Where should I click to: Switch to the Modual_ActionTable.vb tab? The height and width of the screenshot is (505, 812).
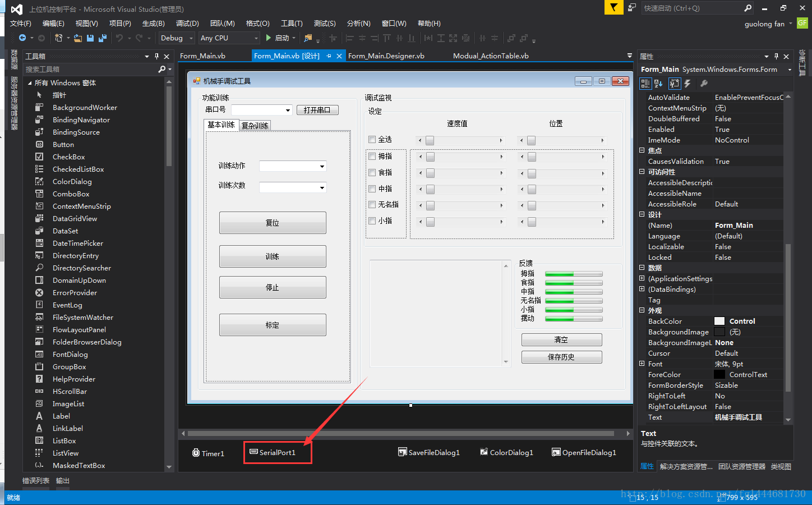tap(491, 56)
